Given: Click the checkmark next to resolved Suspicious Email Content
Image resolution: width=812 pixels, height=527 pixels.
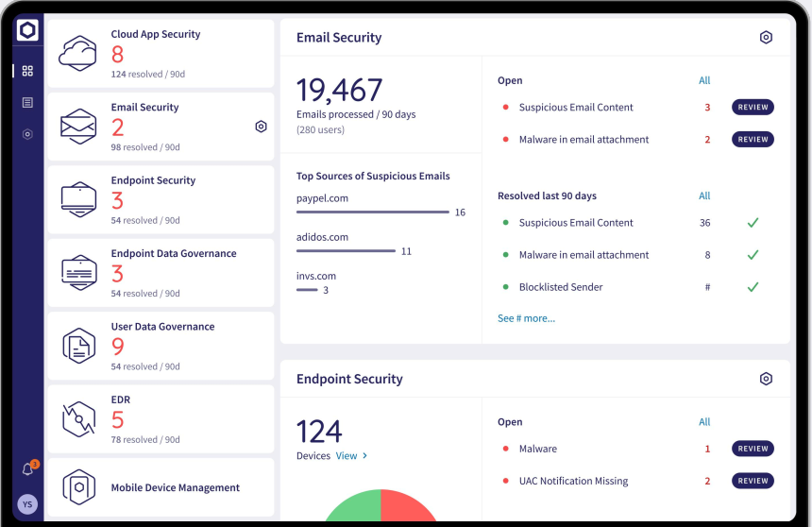Looking at the screenshot, I should [753, 223].
